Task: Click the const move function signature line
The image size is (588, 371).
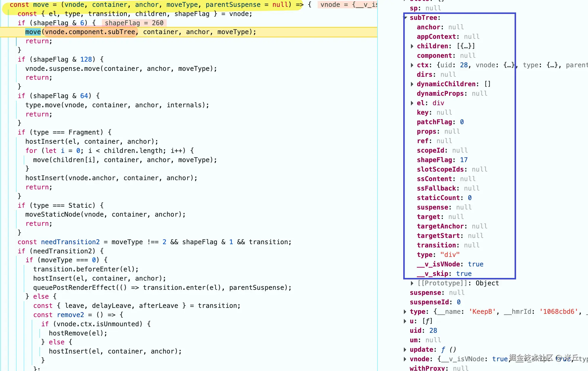Action: (x=160, y=5)
